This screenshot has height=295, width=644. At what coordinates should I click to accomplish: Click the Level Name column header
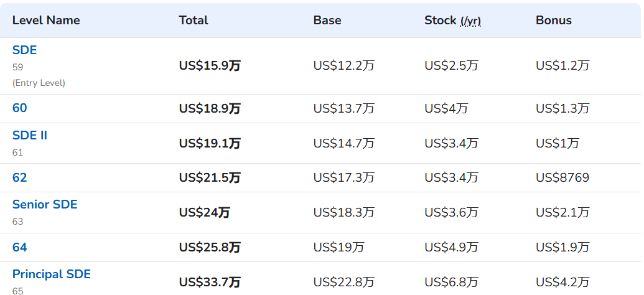coord(46,21)
